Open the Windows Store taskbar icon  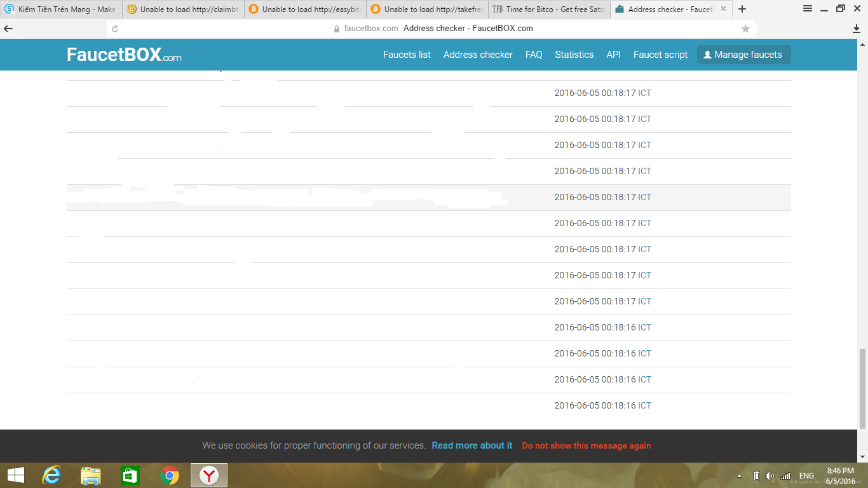[130, 475]
